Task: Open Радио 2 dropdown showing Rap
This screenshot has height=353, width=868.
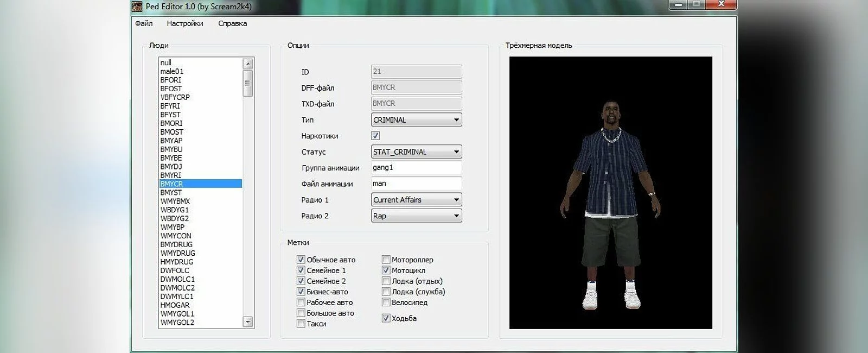Action: pos(417,216)
